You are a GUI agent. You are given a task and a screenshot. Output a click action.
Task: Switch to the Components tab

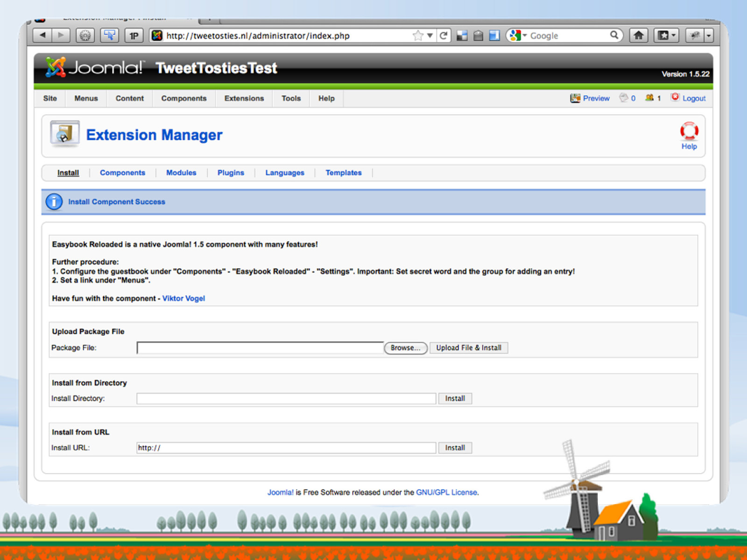(122, 173)
